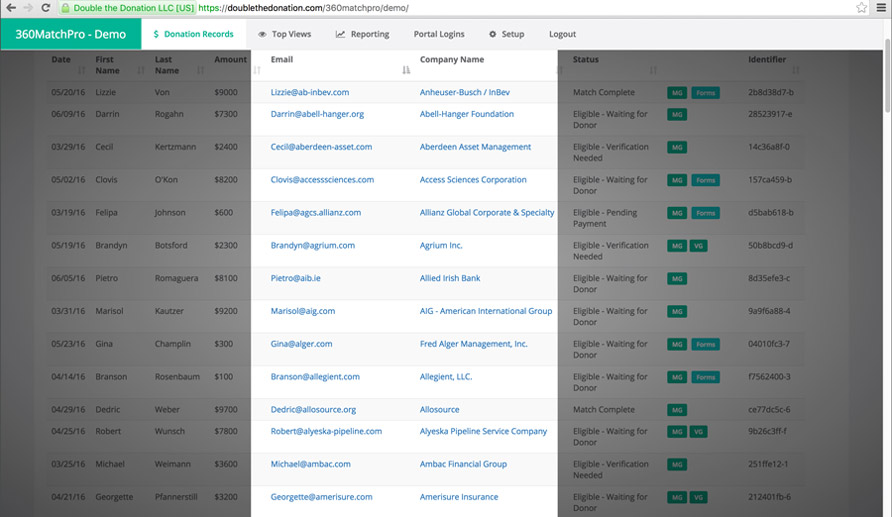The height and width of the screenshot is (517, 892).
Task: Open Anheuser-Busch / InBev company link
Action: (x=464, y=92)
